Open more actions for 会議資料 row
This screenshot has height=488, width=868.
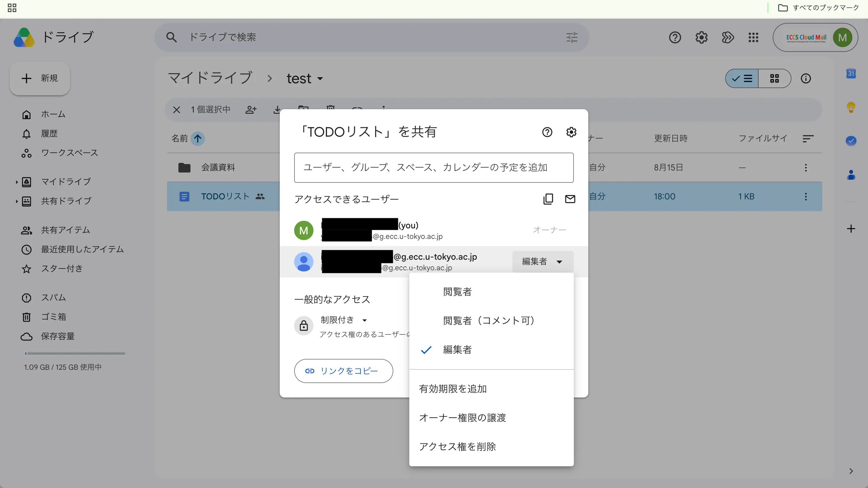(x=806, y=168)
